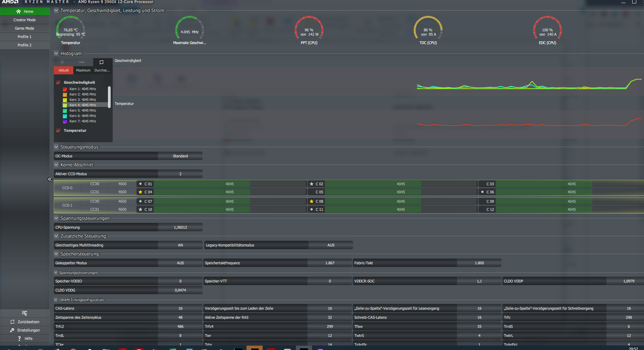644x350 pixels.
Task: Uncheck Kern 6 in histogram list
Action: coord(65,116)
